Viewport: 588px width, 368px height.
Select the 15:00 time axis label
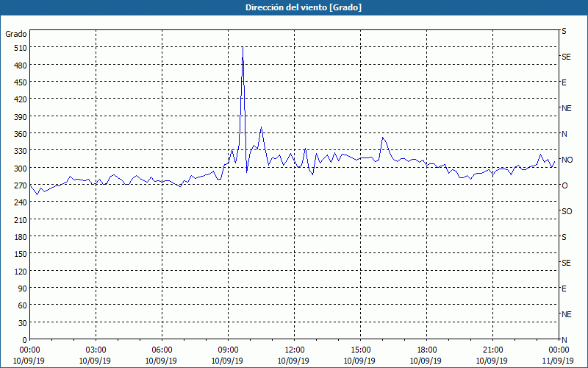[360, 350]
